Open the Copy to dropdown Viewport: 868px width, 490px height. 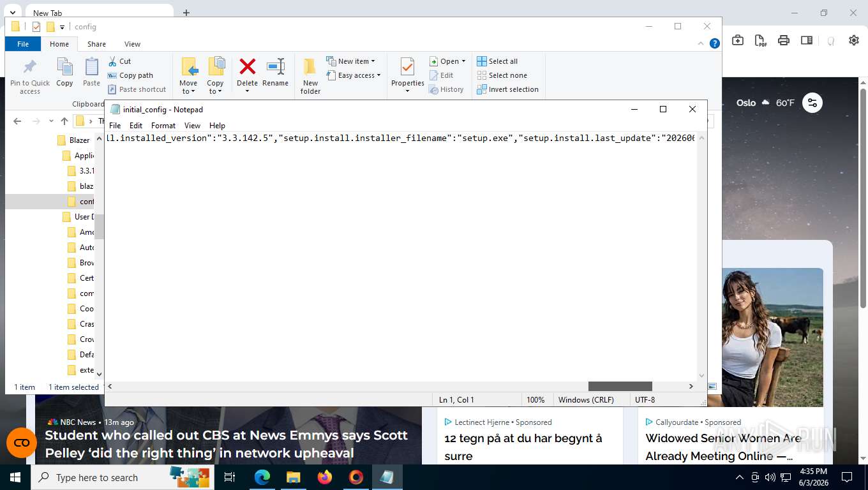(x=215, y=87)
